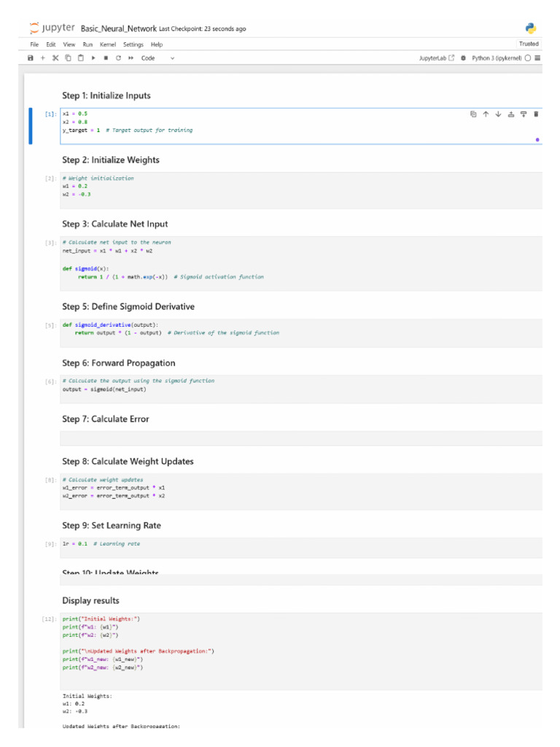Switch kernel via Python 3 (ipykernel)
The height and width of the screenshot is (747, 560).
pyautogui.click(x=497, y=58)
